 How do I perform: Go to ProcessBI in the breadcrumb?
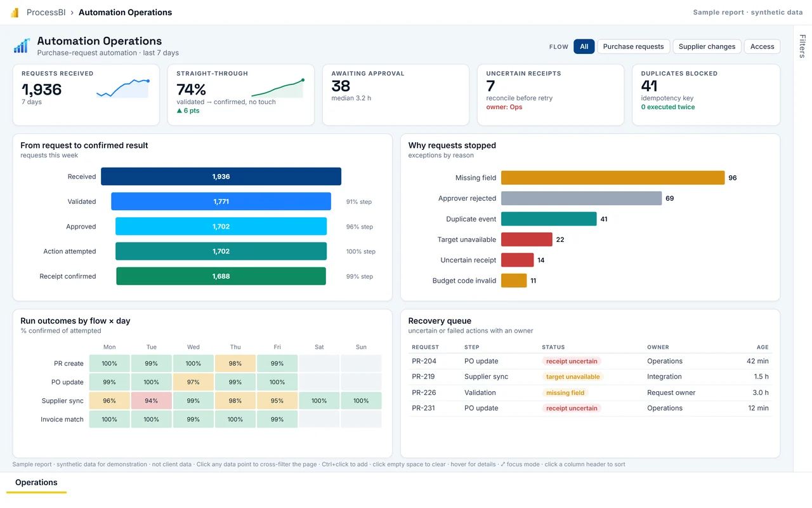tap(48, 12)
